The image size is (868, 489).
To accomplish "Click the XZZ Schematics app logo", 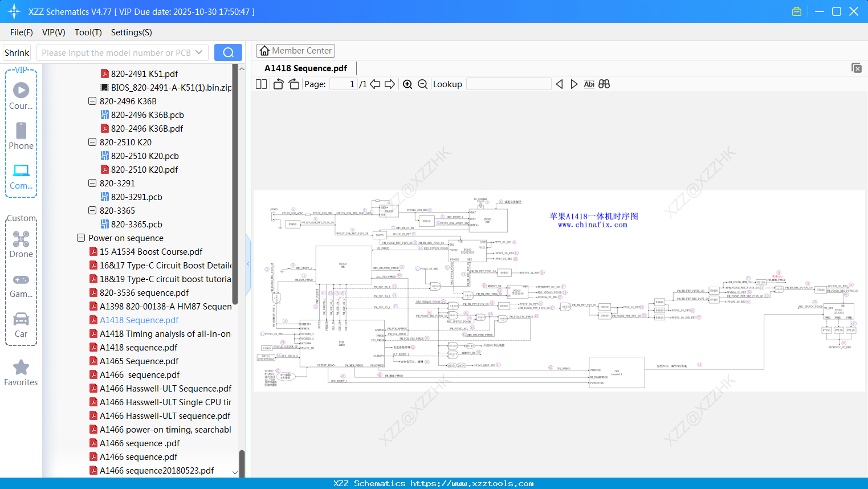I will pos(14,11).
